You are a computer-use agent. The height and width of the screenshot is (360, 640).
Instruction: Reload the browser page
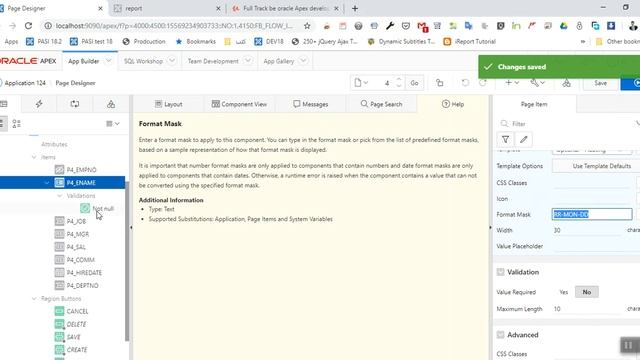pyautogui.click(x=28, y=26)
